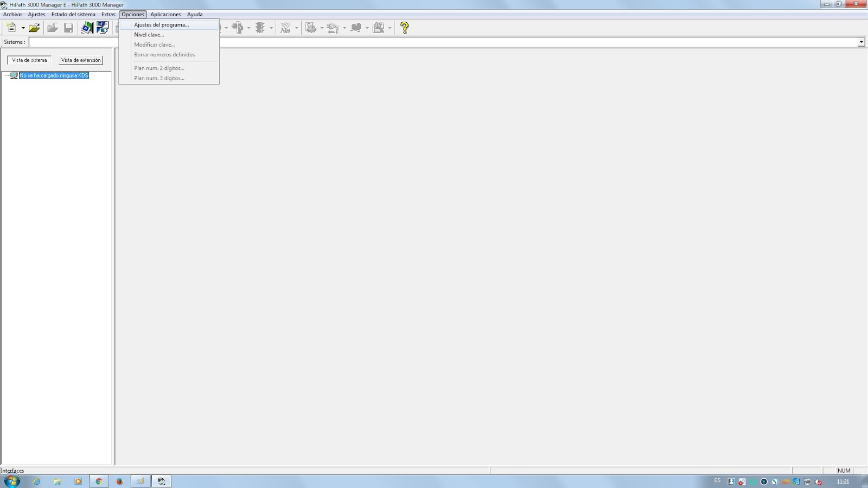Click 'Plan num. 2 digitos...' menu entry

(x=169, y=68)
